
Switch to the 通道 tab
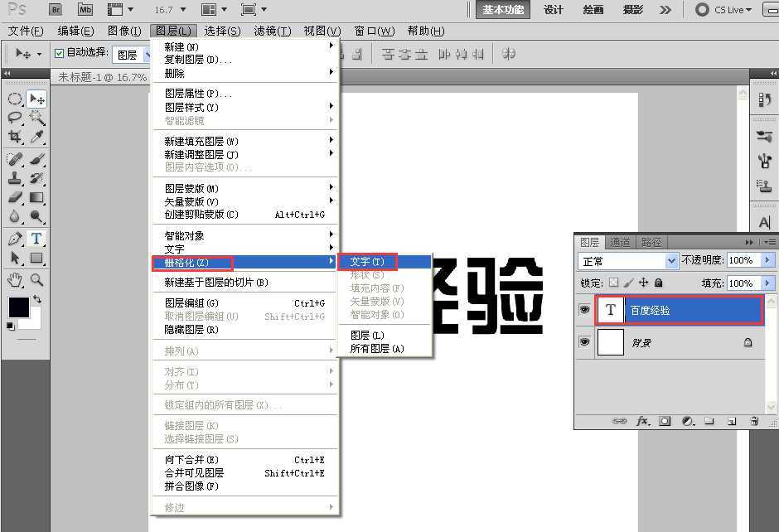(x=620, y=242)
